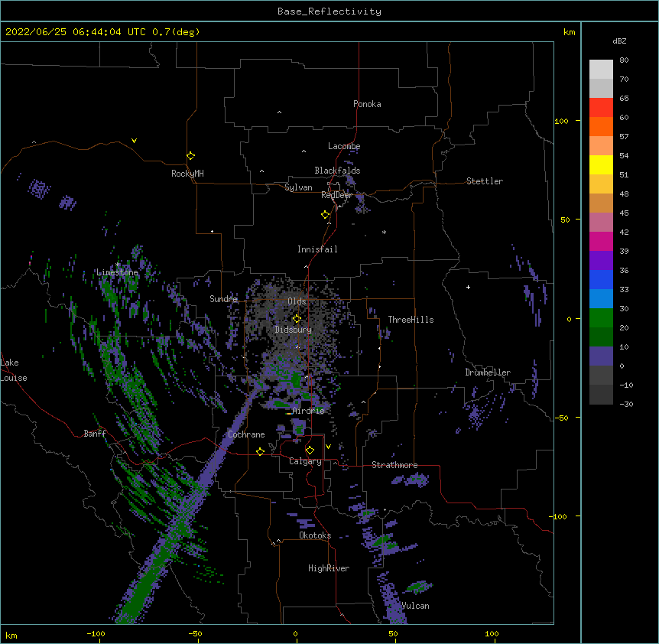This screenshot has height=644, width=659.
Task: Click the Strathmore city label
Action: 394,465
